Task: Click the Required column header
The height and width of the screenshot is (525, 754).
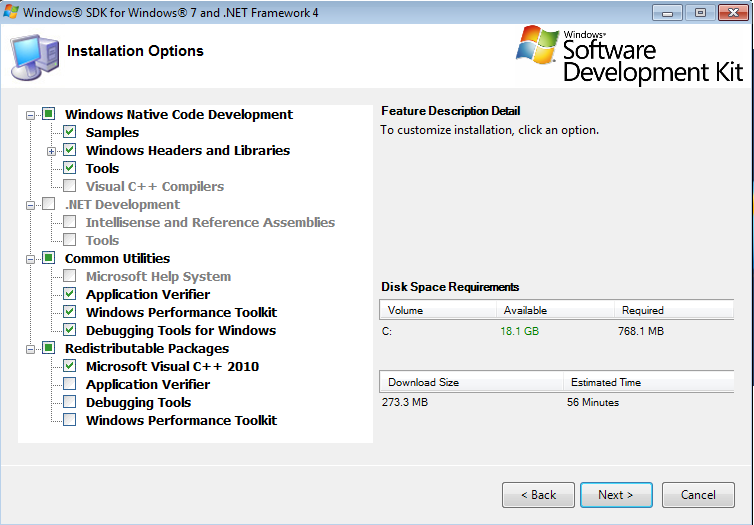Action: click(x=674, y=310)
